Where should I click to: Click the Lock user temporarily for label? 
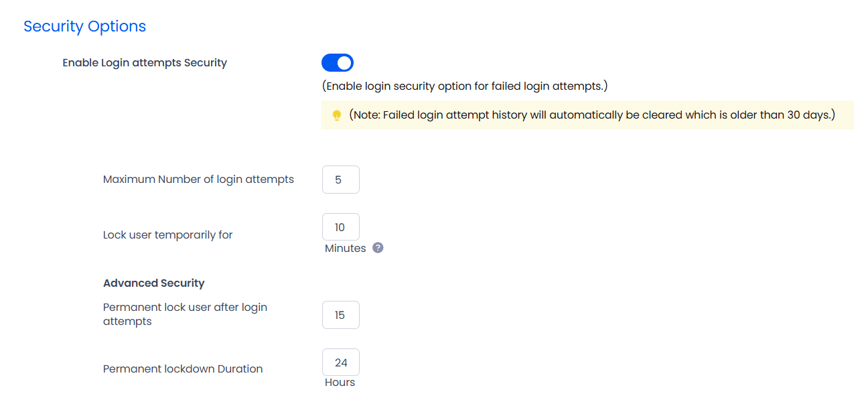pyautogui.click(x=167, y=235)
